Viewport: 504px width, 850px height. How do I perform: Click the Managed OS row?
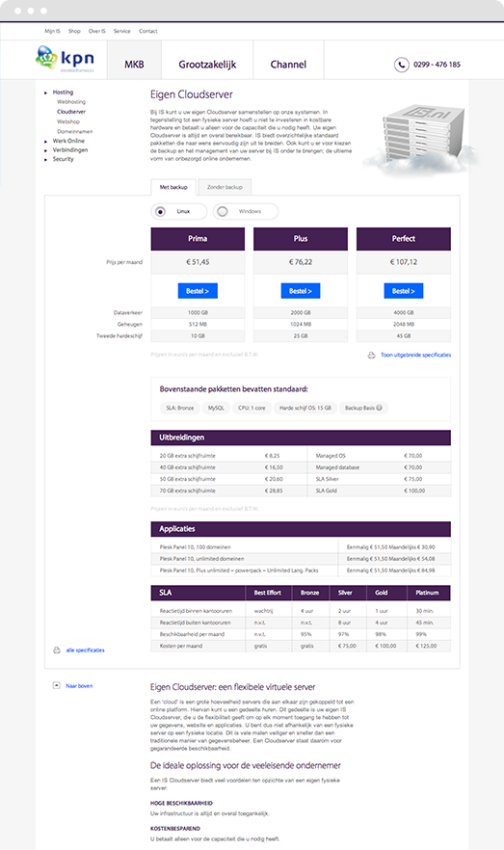(x=380, y=456)
